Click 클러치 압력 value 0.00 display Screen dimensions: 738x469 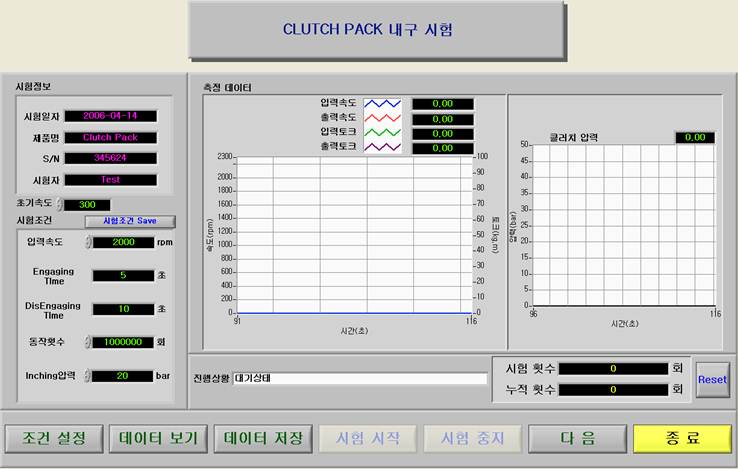[695, 137]
